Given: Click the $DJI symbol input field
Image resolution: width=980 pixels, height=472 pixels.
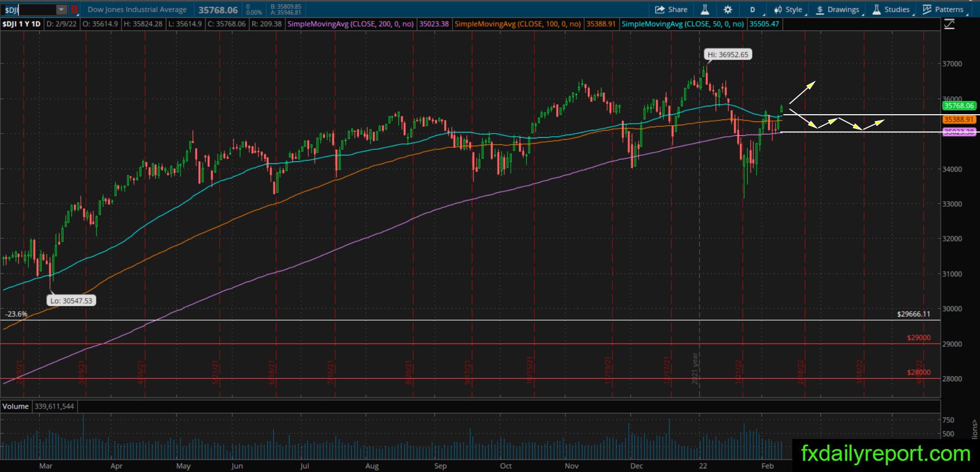Looking at the screenshot, I should point(29,9).
